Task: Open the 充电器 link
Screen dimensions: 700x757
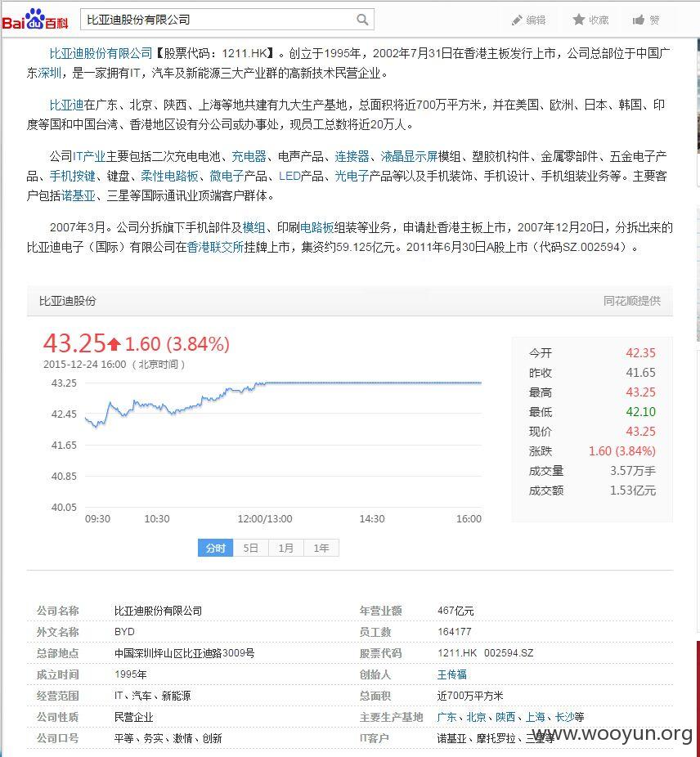Action: [x=249, y=156]
